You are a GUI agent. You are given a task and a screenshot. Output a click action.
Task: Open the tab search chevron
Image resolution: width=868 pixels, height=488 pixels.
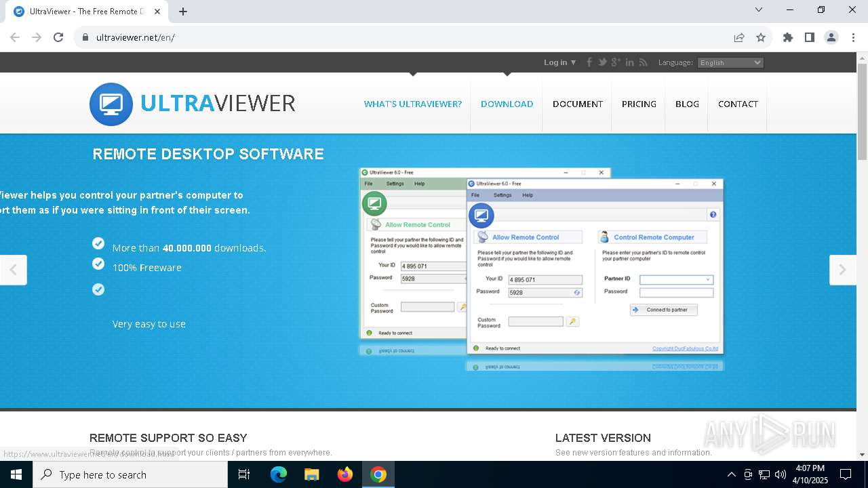[x=759, y=9]
